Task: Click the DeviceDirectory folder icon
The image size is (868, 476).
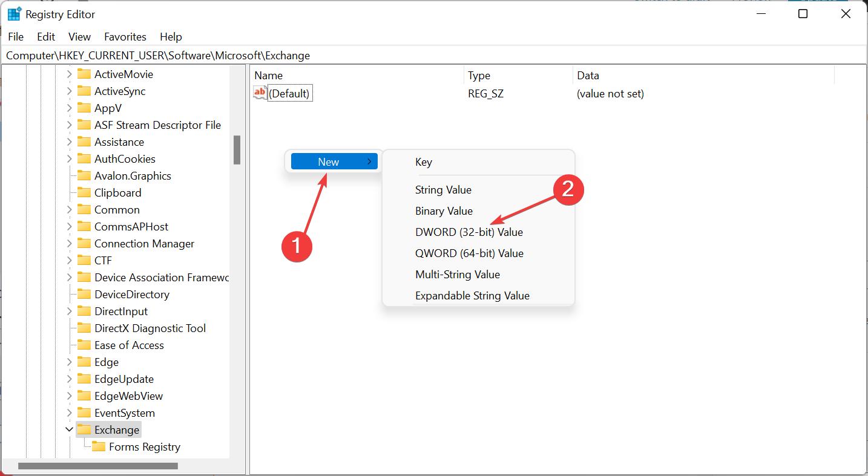Action: 84,295
